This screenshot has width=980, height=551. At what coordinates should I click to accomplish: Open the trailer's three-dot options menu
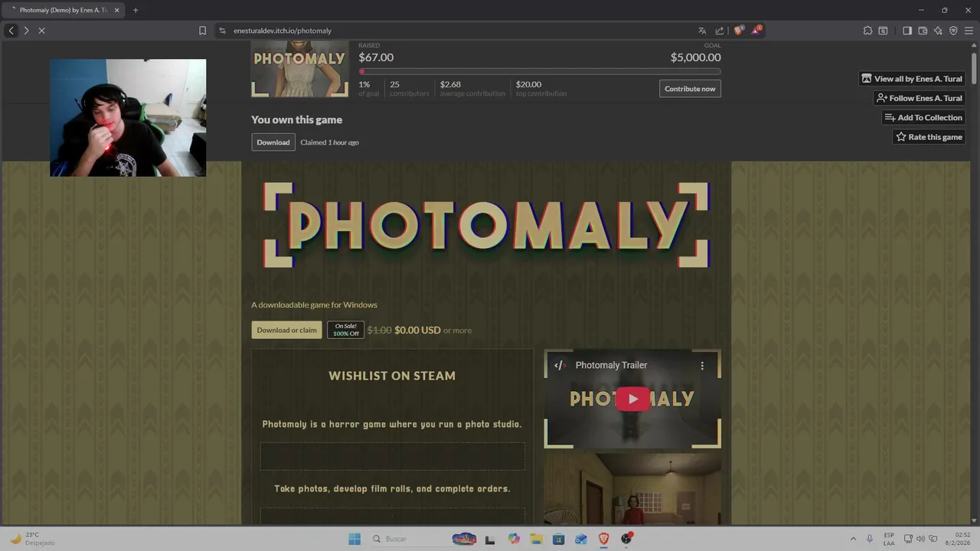click(x=702, y=366)
